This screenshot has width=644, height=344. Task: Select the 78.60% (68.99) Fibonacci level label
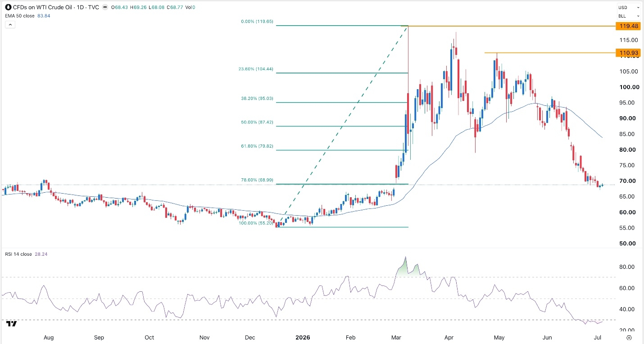point(256,180)
